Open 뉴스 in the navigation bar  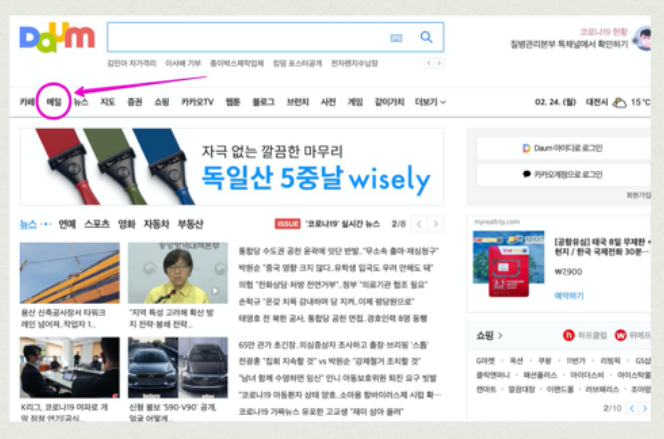[x=81, y=102]
